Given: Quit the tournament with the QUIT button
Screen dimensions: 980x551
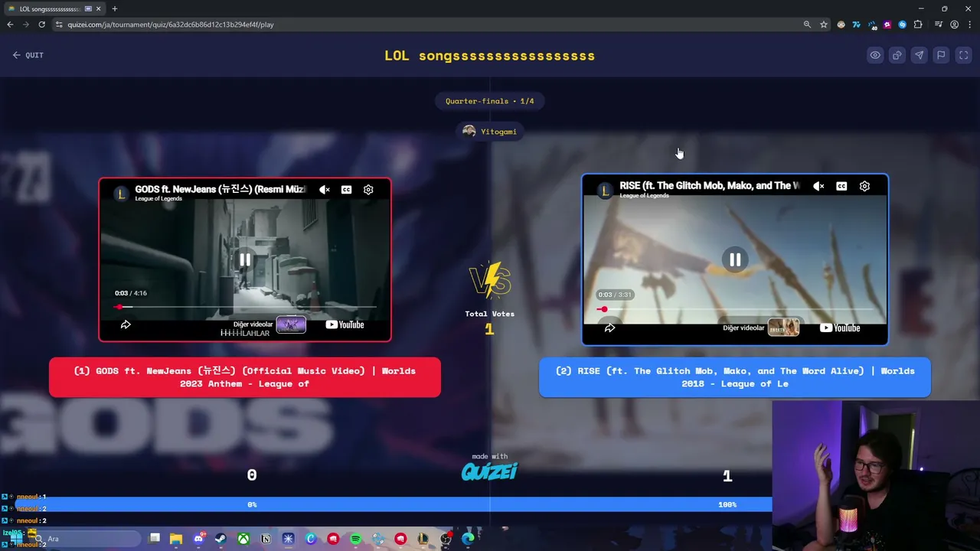Looking at the screenshot, I should coord(28,55).
